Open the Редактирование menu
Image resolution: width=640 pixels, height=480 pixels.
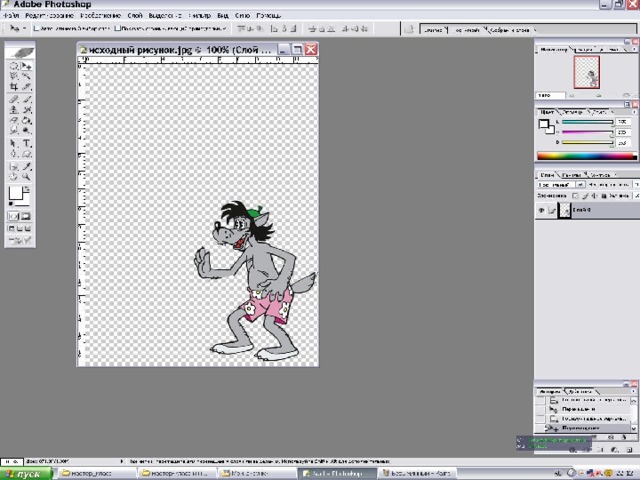(x=49, y=16)
